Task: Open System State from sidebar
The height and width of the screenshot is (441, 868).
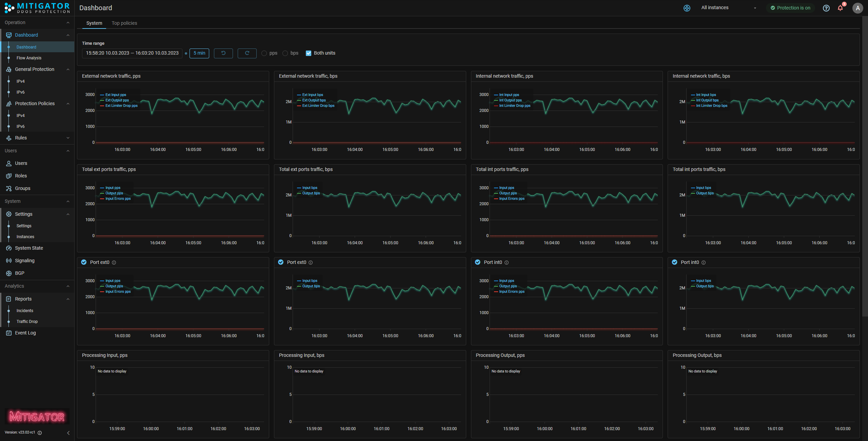Action: click(29, 248)
